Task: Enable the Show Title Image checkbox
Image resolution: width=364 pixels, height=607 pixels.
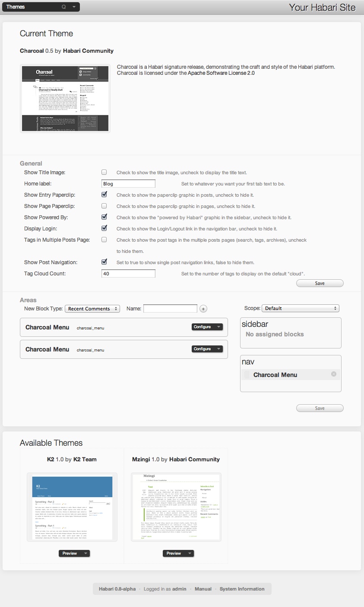Action: point(104,172)
